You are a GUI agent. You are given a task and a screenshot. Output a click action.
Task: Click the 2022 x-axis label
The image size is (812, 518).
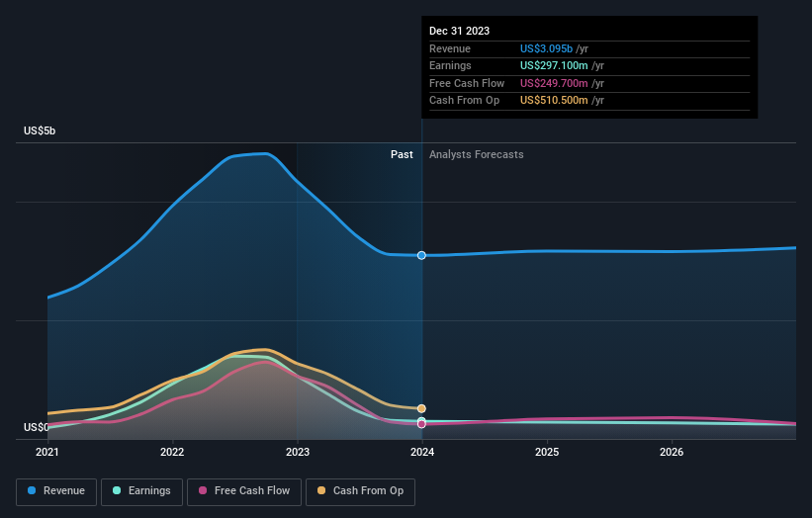pyautogui.click(x=172, y=452)
